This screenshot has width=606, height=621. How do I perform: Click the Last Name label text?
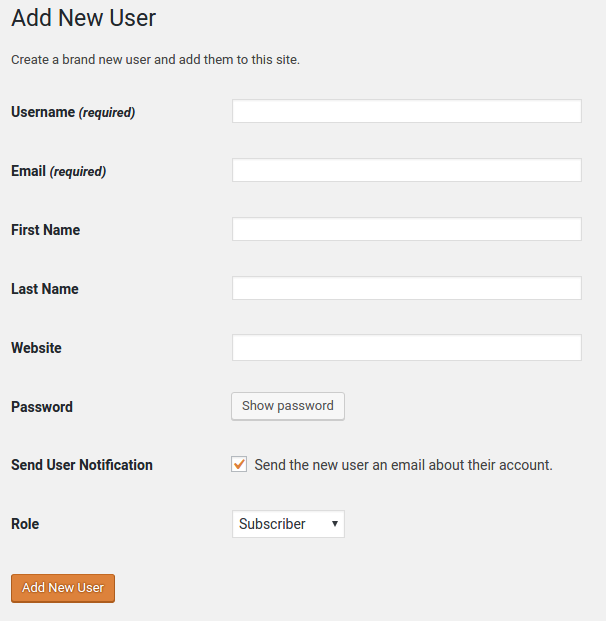44,289
